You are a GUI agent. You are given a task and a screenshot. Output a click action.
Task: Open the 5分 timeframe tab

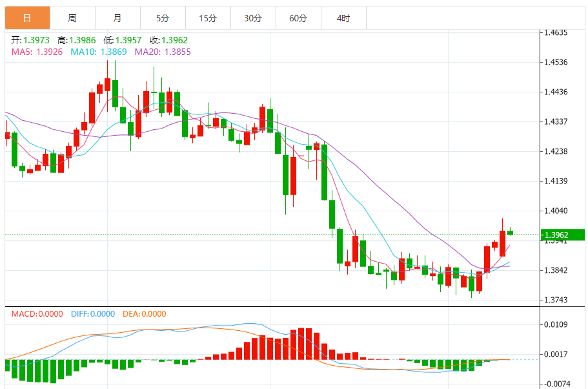click(x=163, y=18)
